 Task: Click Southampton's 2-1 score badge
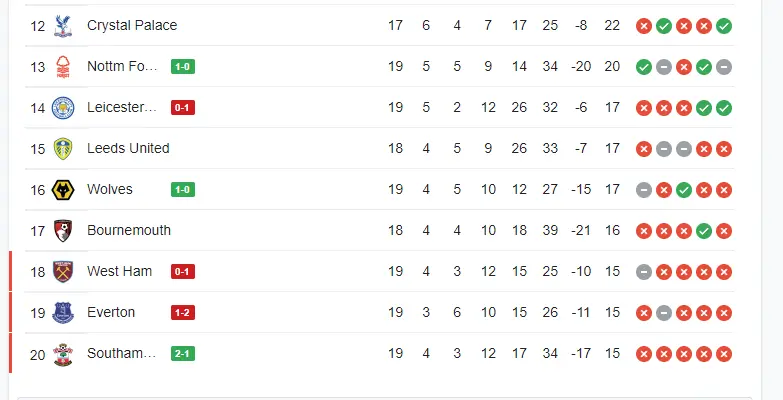[182, 354]
